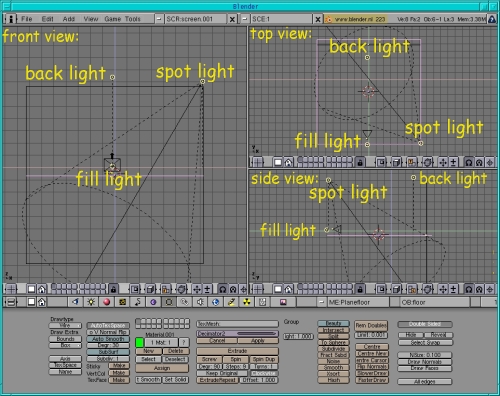Click the green material color swatch
This screenshot has width=500, height=396.
click(140, 342)
